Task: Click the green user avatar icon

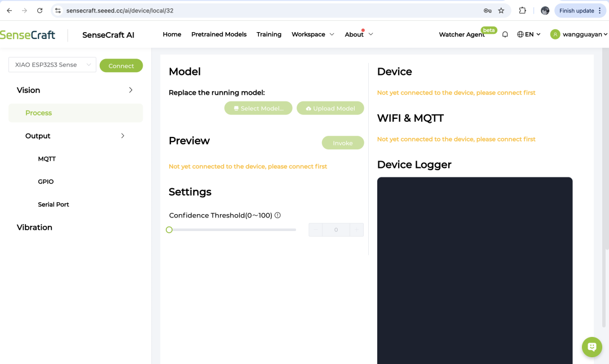Action: 555,34
